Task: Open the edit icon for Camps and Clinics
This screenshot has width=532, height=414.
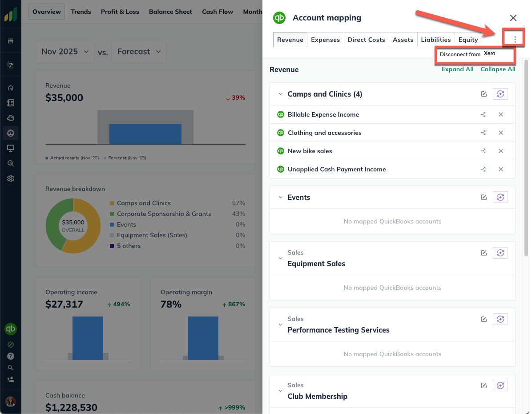Action: [x=484, y=94]
